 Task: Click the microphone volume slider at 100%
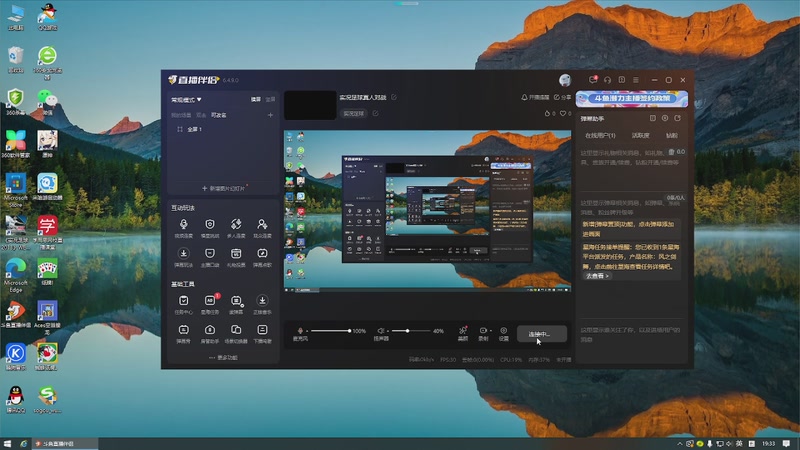point(330,331)
